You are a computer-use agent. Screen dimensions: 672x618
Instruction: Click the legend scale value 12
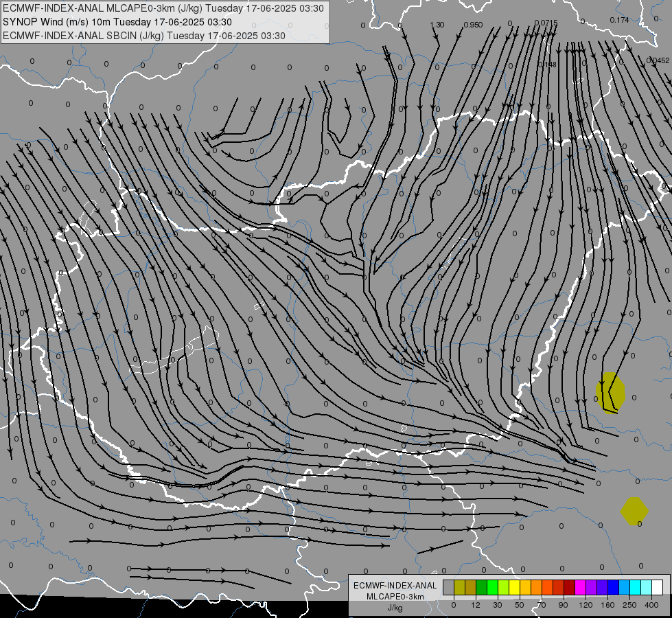[476, 605]
